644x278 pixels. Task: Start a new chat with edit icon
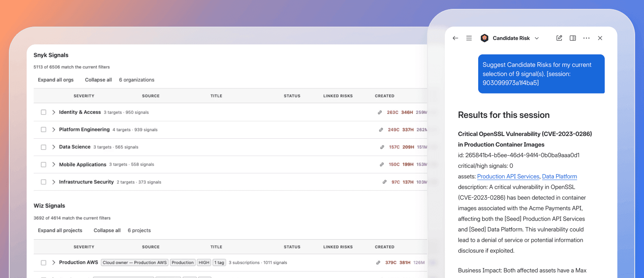(559, 38)
